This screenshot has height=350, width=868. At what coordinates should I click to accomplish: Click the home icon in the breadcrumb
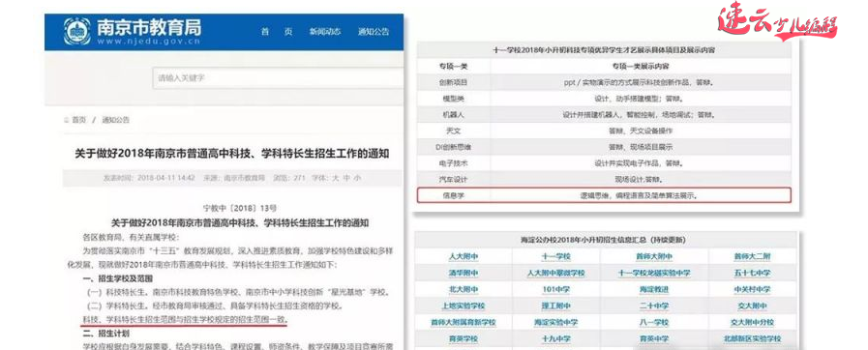point(67,120)
